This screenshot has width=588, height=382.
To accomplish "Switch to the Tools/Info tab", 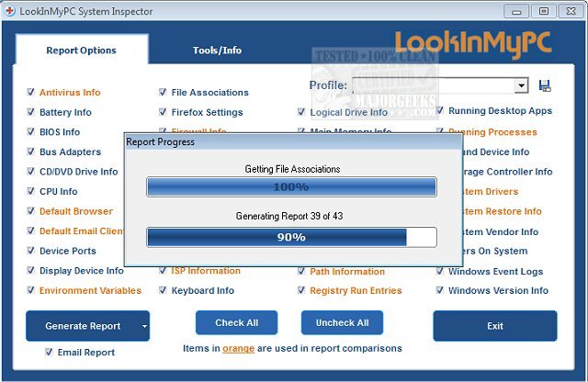I will click(x=217, y=51).
